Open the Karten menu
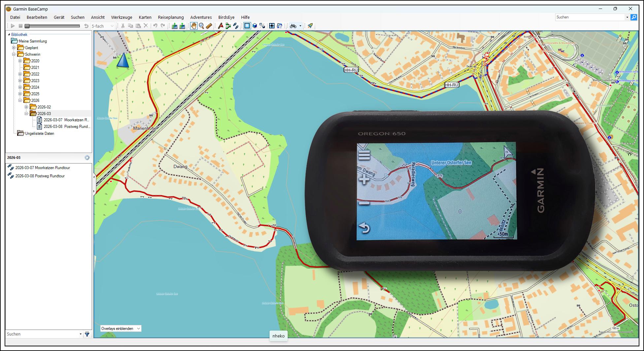The height and width of the screenshot is (351, 644). click(145, 17)
